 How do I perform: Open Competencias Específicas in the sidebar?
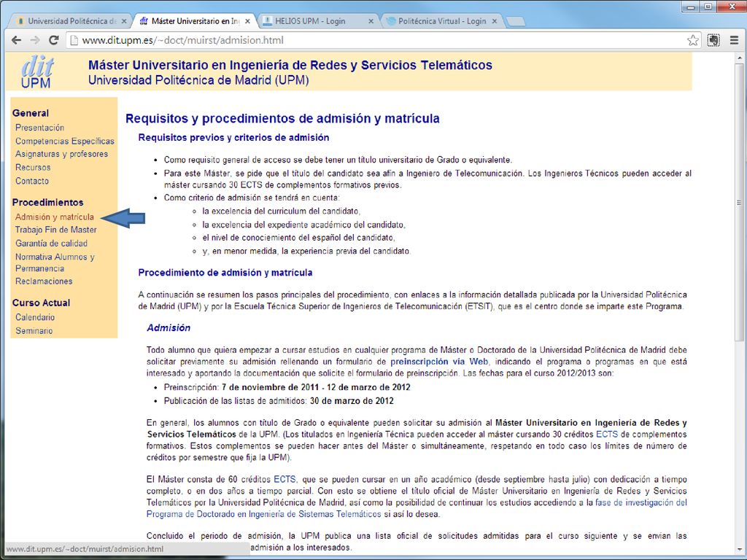[x=65, y=141]
